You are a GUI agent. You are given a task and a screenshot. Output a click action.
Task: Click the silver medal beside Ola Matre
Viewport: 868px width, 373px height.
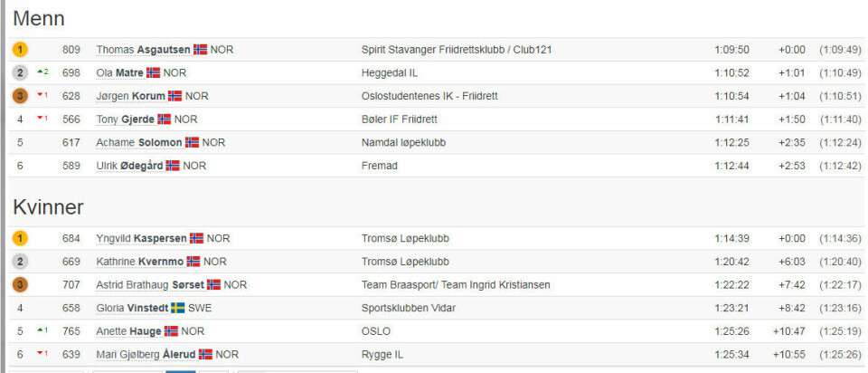click(x=20, y=72)
